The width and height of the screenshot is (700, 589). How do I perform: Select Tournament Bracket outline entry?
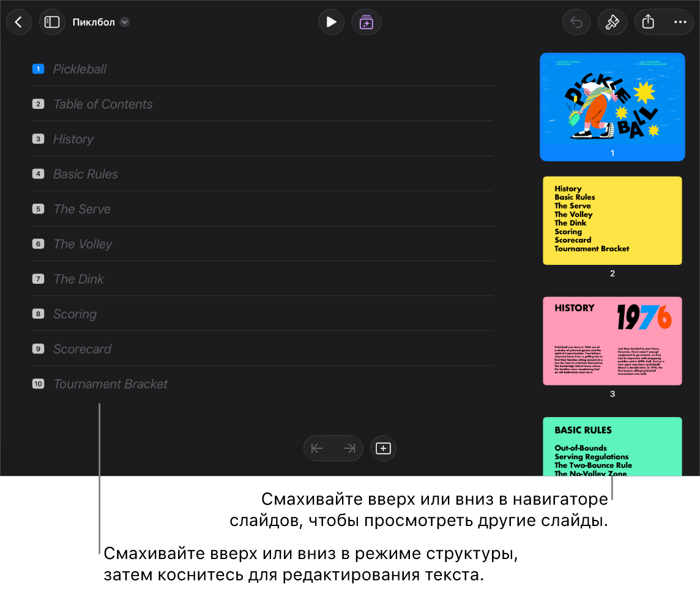[110, 383]
